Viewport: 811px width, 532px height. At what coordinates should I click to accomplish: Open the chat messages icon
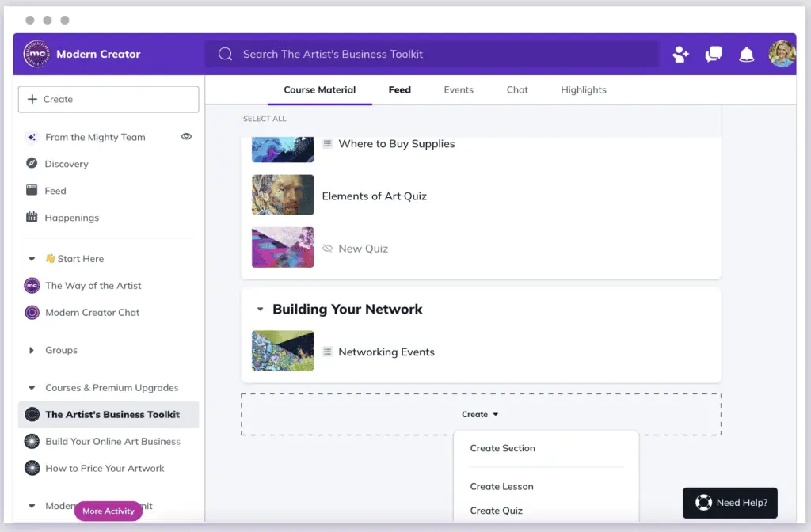point(714,54)
